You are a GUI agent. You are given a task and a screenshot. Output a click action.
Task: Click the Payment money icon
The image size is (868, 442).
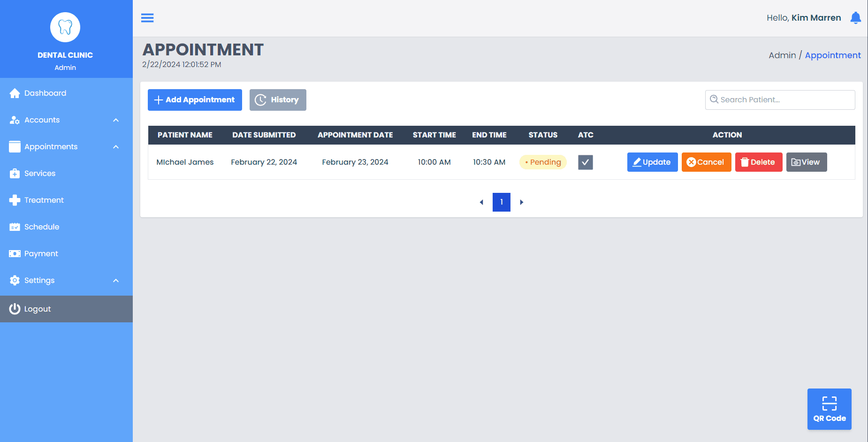[15, 254]
